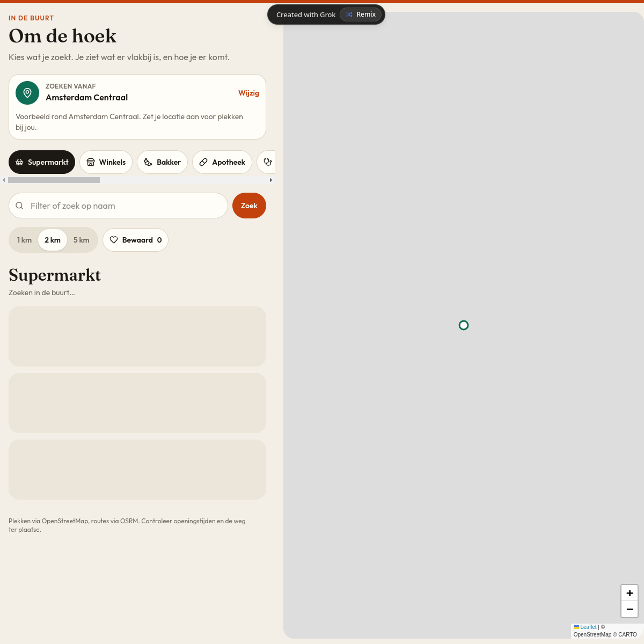Click the Remix button
The image size is (644, 644).
tap(361, 14)
